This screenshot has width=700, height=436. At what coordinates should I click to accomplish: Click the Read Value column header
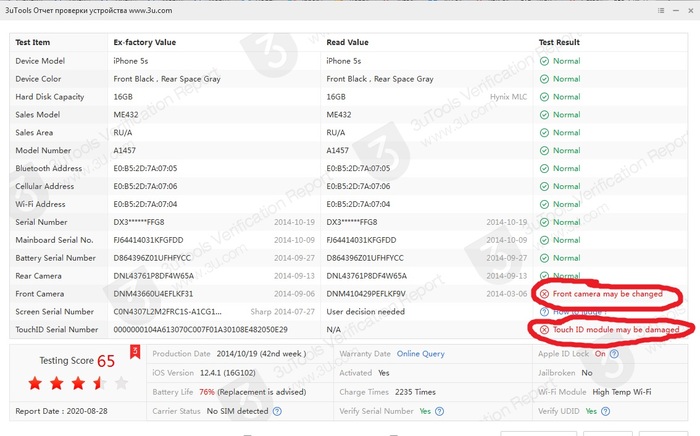point(347,43)
